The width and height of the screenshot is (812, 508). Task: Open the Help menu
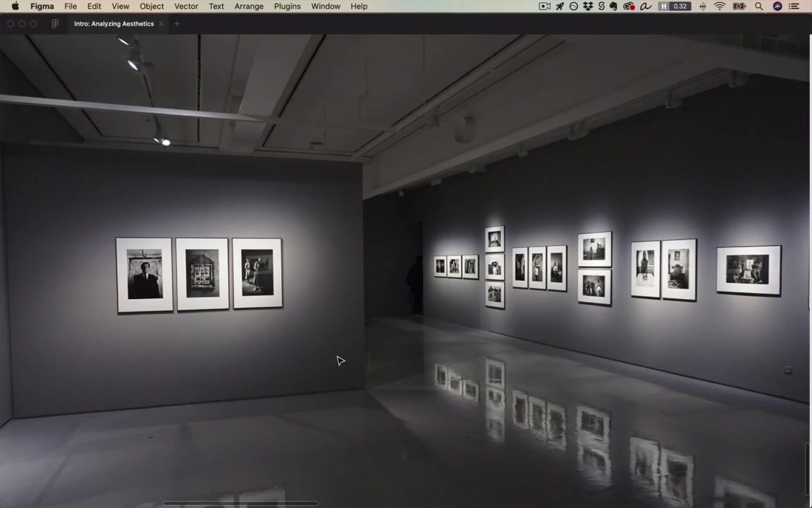click(359, 6)
